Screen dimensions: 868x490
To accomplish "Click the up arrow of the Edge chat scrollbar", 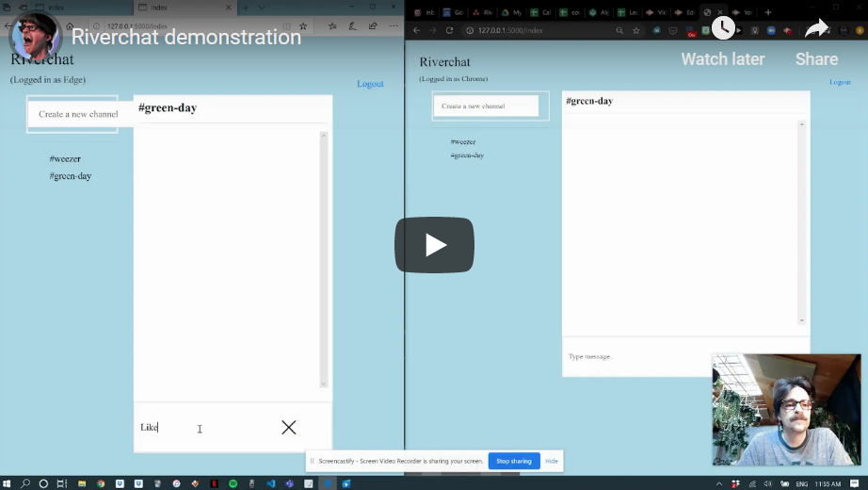I will click(x=324, y=136).
